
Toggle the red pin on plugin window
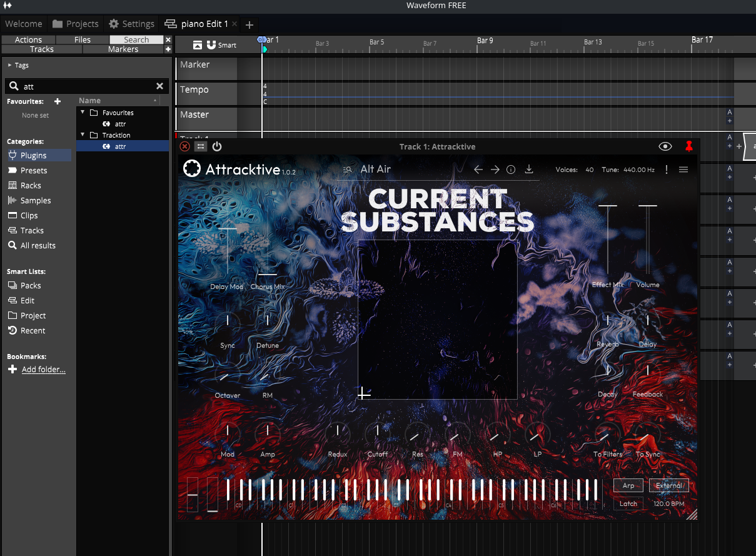pyautogui.click(x=689, y=146)
